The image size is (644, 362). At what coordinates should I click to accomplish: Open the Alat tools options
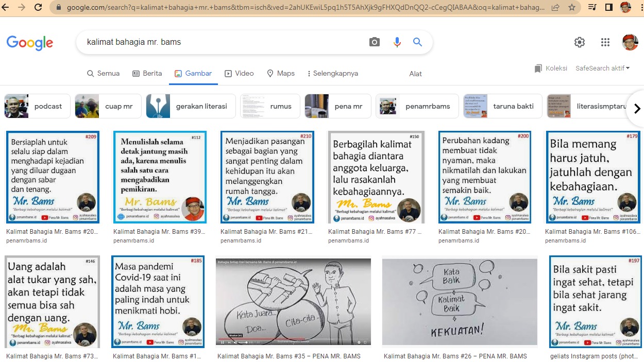[x=416, y=74]
